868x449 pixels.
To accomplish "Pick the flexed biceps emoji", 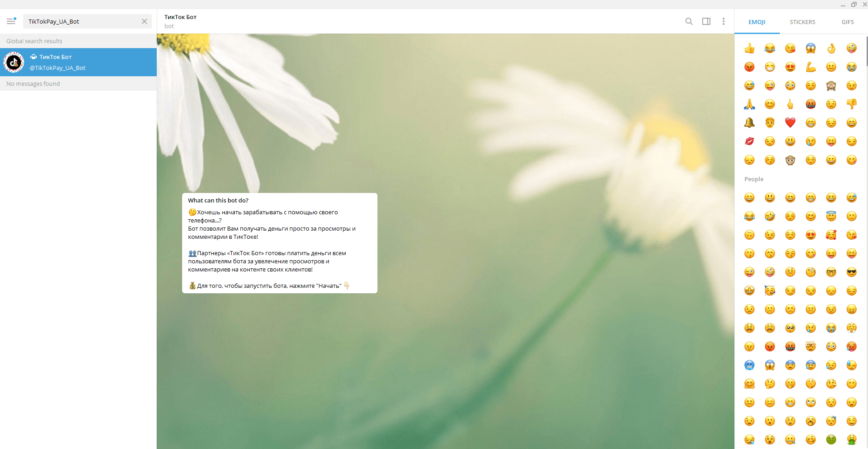I will click(x=811, y=67).
